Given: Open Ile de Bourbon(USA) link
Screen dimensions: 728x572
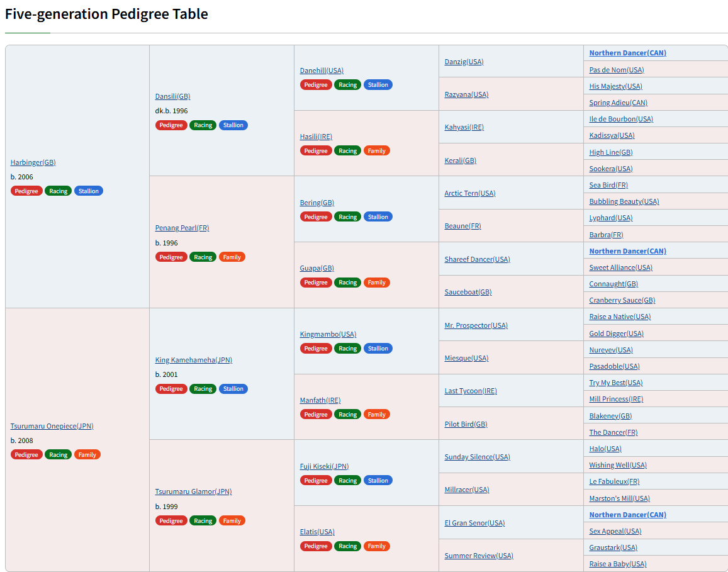Looking at the screenshot, I should (621, 119).
